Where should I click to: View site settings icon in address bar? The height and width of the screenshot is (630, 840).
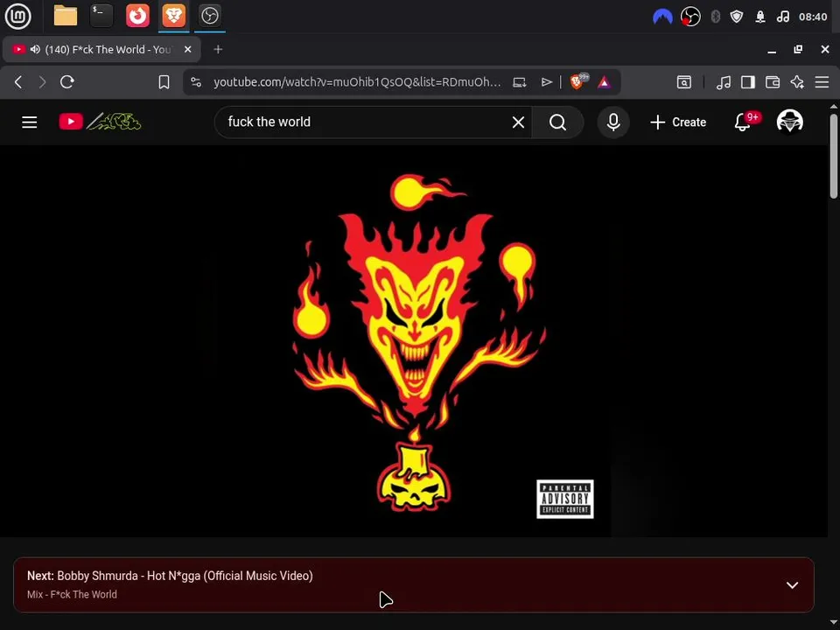pos(196,82)
